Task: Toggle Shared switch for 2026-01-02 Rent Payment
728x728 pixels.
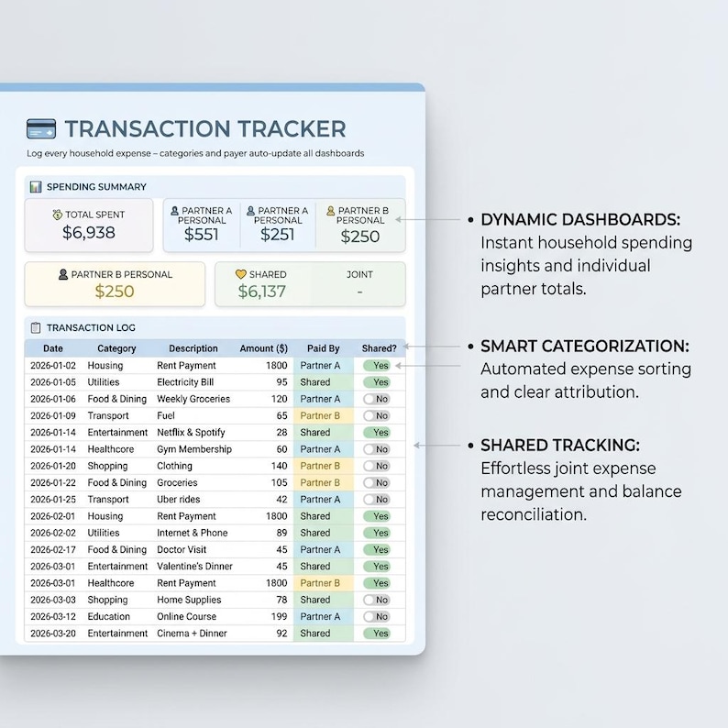Action: [377, 366]
